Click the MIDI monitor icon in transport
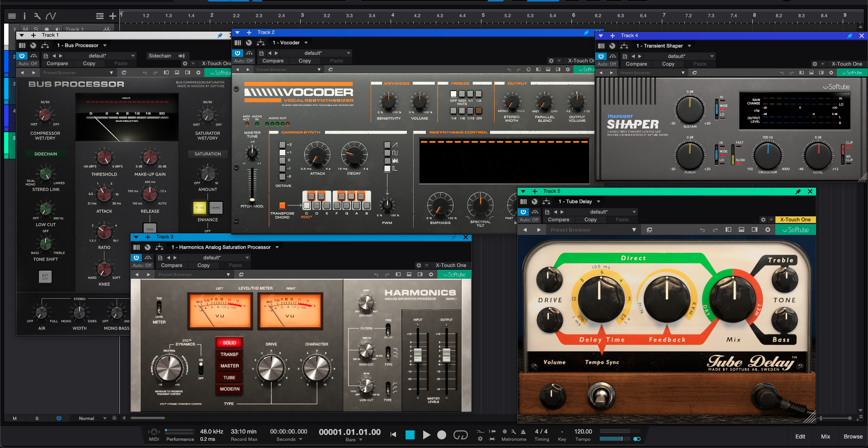Viewport: 868px width, 448px height. tap(154, 432)
